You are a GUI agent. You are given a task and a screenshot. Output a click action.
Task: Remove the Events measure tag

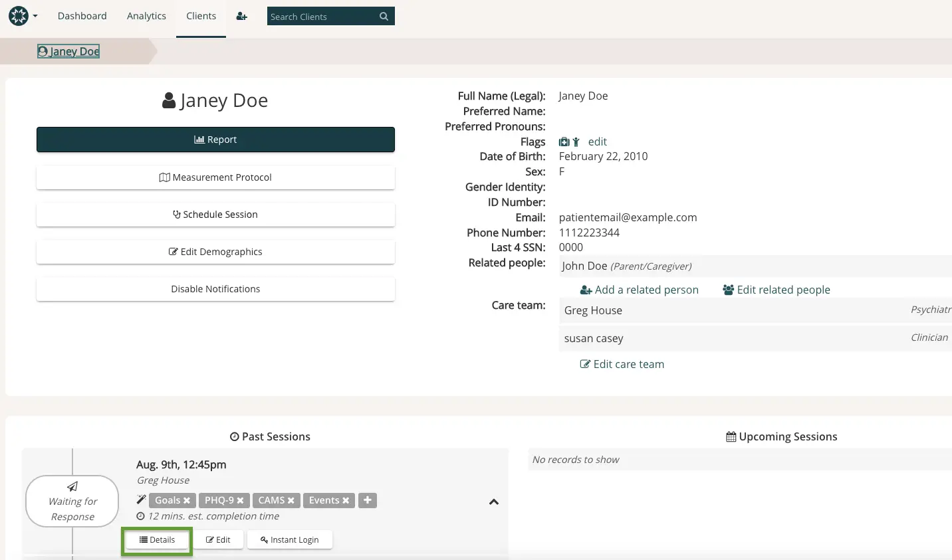point(346,500)
